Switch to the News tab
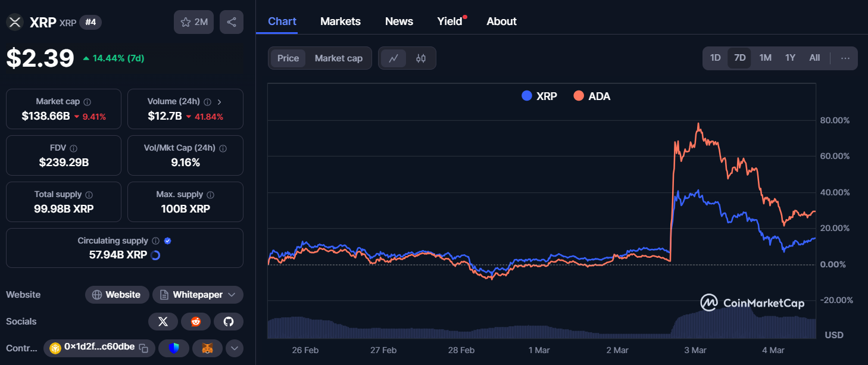The image size is (868, 365). point(399,21)
